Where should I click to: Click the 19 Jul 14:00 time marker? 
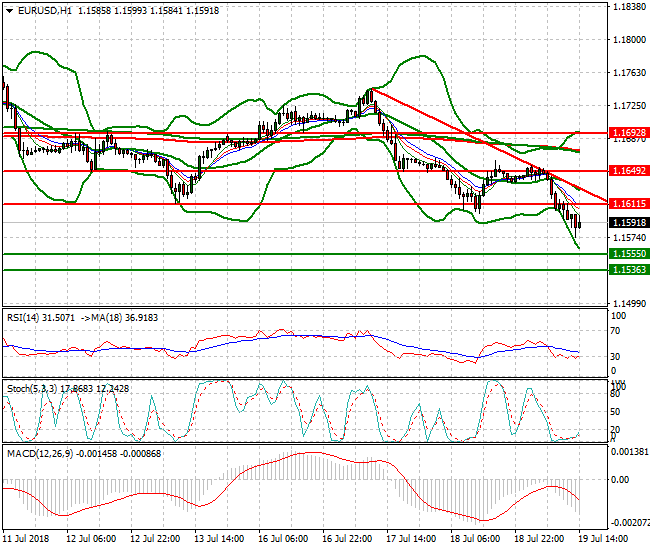(x=616, y=538)
